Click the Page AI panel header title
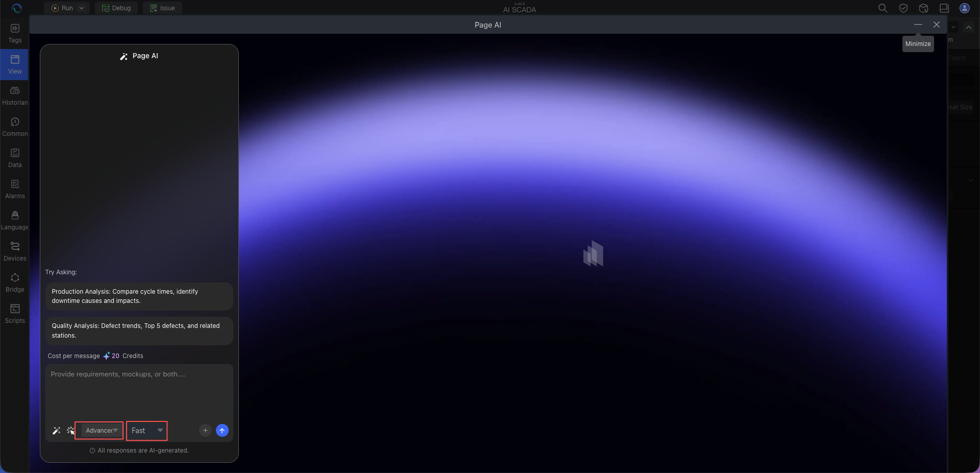Image resolution: width=980 pixels, height=473 pixels. (x=139, y=56)
